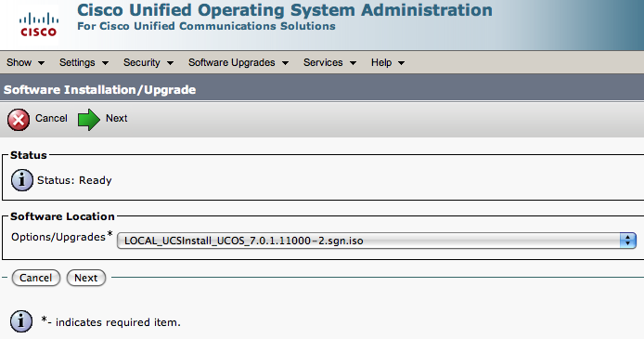Open the Settings menu
This screenshot has height=339, width=644.
coord(84,62)
